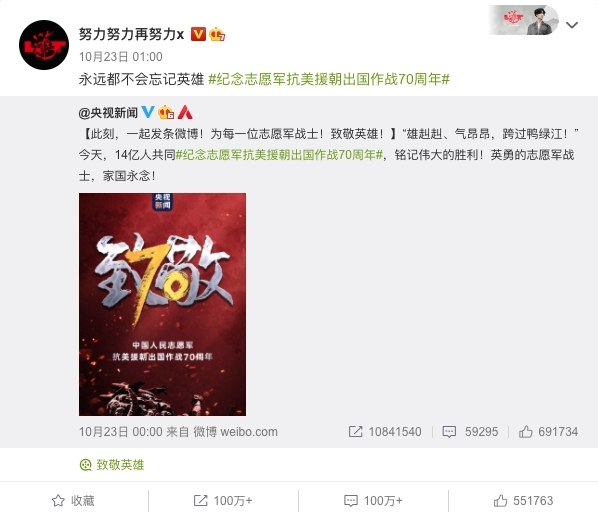The image size is (598, 519).
Task: Click the blue V badge next to 央视新闻
Action: (148, 112)
